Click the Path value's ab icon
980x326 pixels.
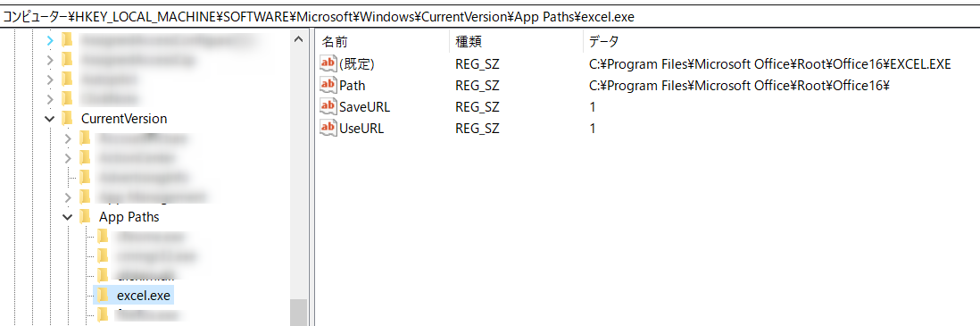328,85
